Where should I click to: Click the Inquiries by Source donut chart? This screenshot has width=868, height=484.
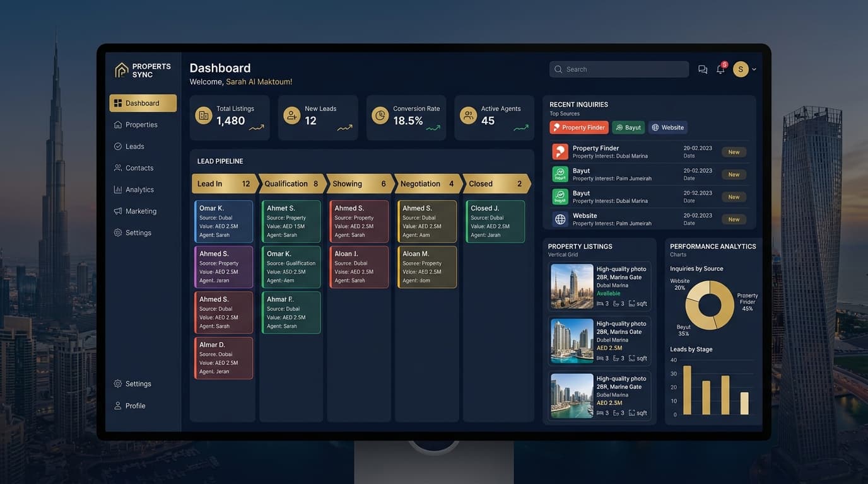coord(710,305)
